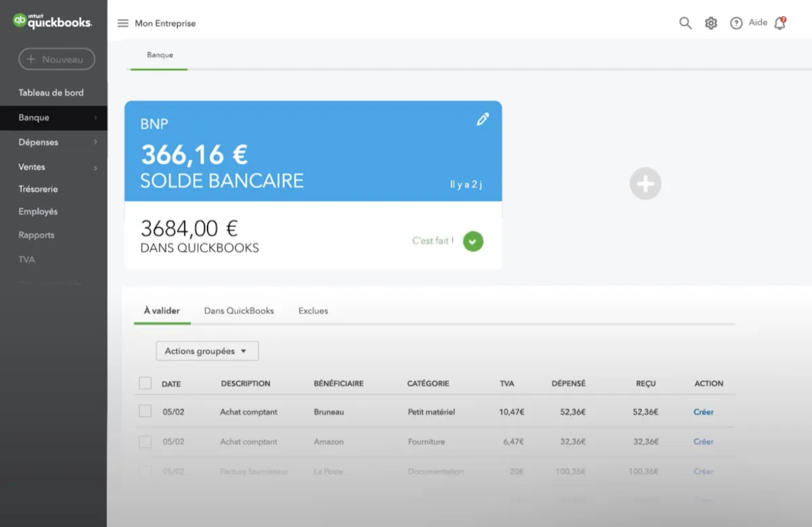Click the Aide label

758,23
